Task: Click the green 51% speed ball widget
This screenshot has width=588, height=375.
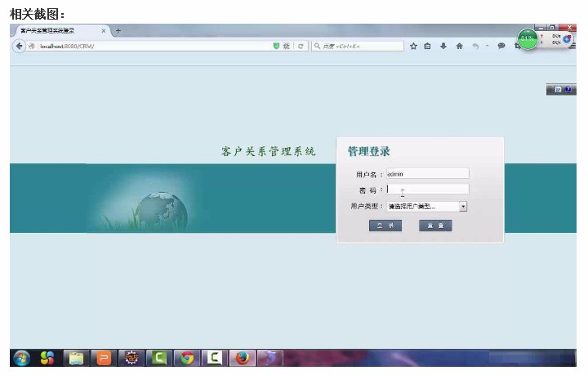Action: point(528,38)
